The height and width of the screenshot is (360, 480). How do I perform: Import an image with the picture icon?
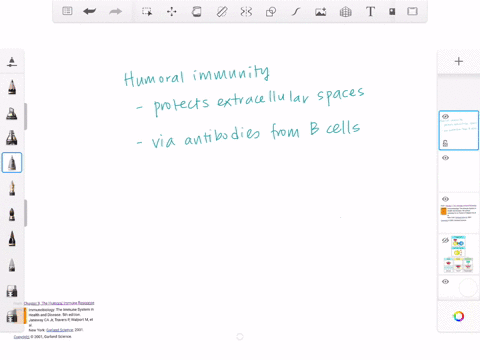click(x=320, y=12)
